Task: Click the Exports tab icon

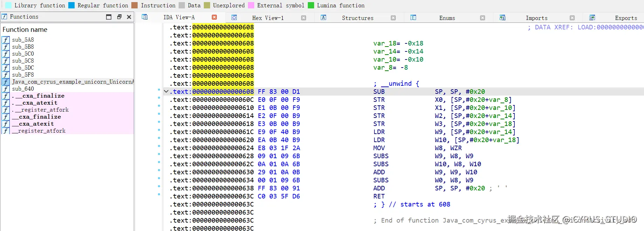Action: coord(592,17)
